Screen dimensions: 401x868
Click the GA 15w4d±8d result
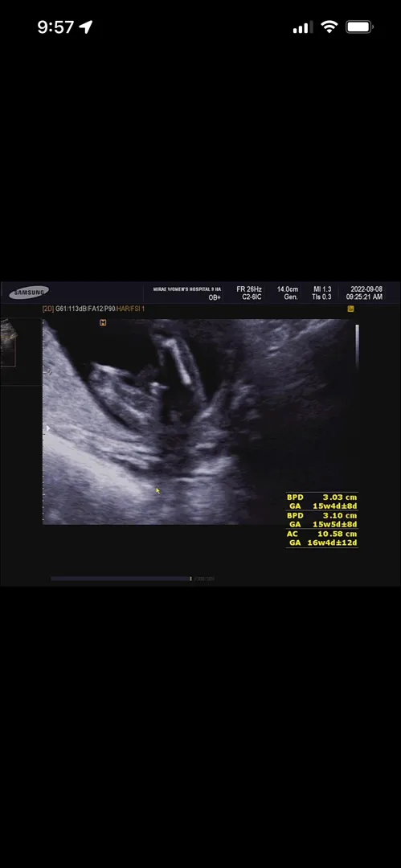(324, 506)
